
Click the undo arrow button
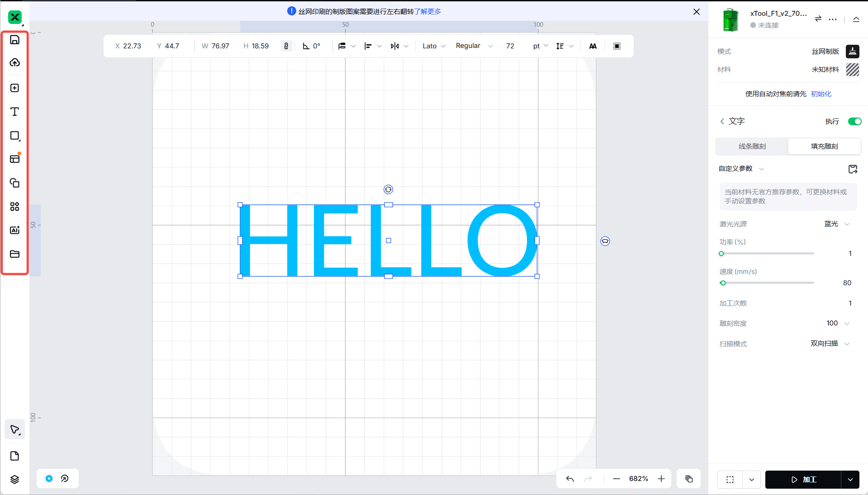[x=570, y=479]
